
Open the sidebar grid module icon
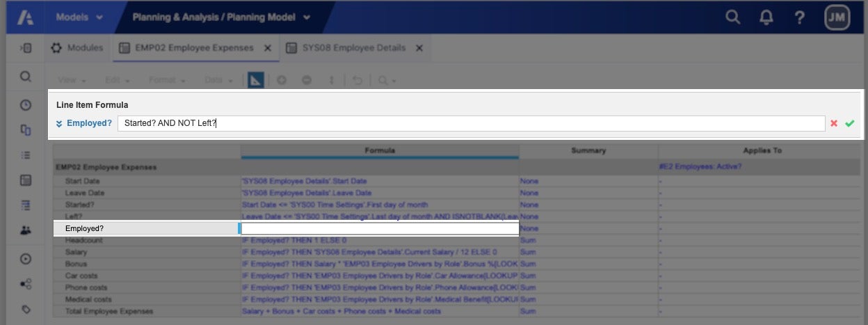pos(26,180)
